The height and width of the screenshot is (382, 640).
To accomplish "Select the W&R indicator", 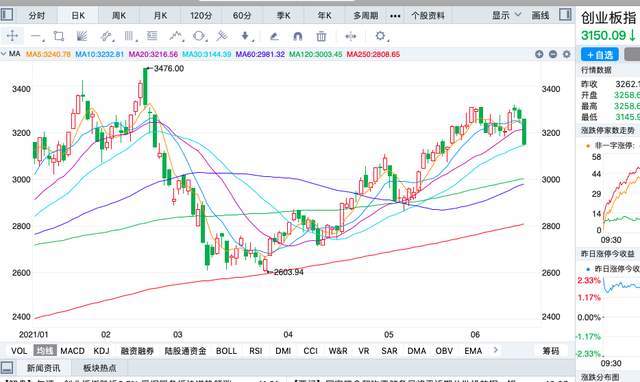I will (x=338, y=351).
